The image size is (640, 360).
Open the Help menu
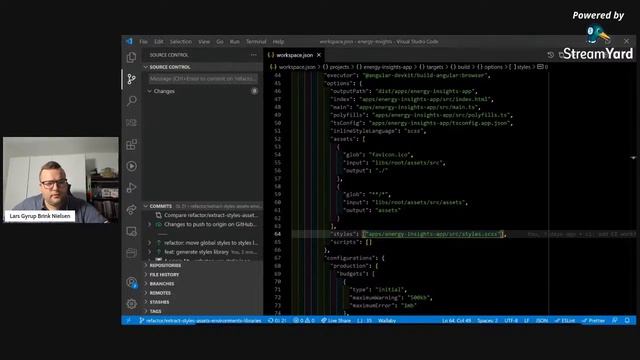[x=278, y=42]
